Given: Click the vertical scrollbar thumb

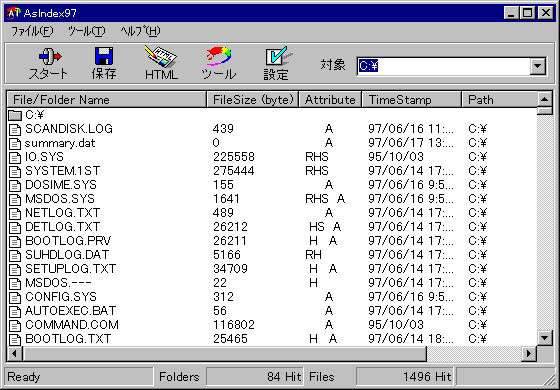Looking at the screenshot, I should [545, 110].
